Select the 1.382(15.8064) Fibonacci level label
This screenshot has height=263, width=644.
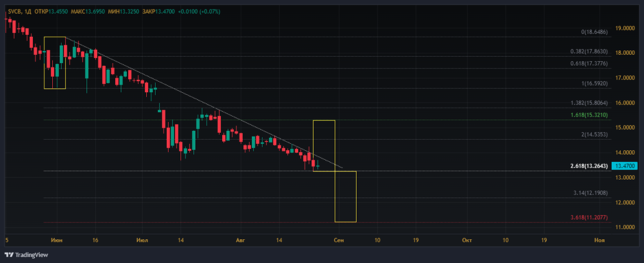pos(589,102)
